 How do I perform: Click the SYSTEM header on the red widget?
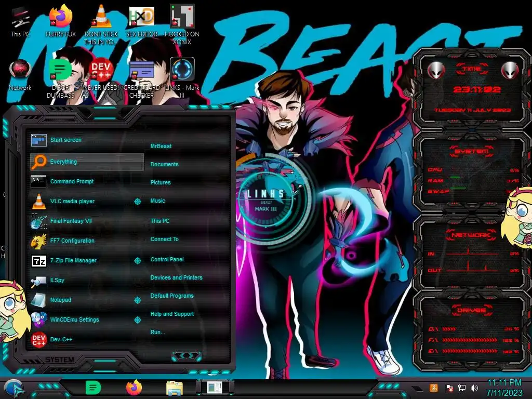[x=472, y=151]
